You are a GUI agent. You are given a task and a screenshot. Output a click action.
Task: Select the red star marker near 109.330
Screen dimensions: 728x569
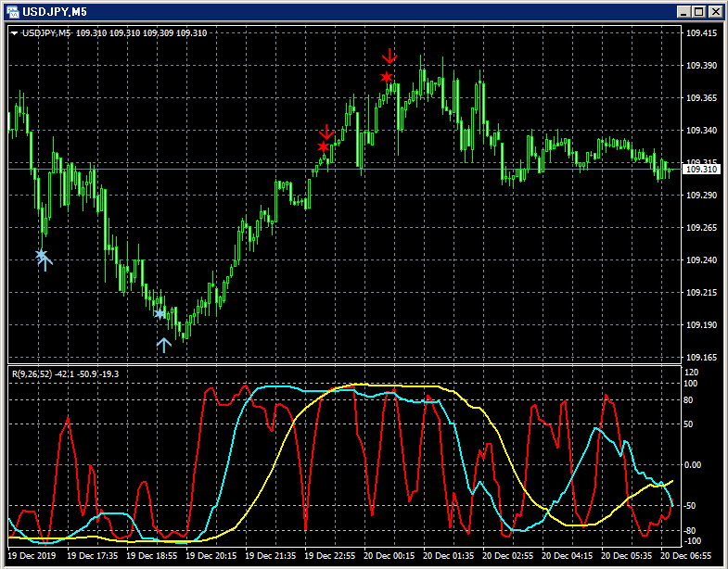[323, 146]
